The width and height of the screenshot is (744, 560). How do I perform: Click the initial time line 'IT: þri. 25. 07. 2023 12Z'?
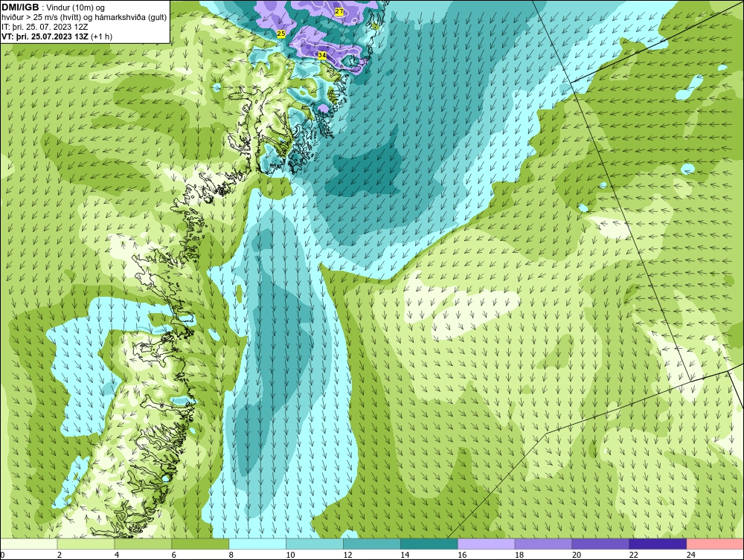(45, 27)
